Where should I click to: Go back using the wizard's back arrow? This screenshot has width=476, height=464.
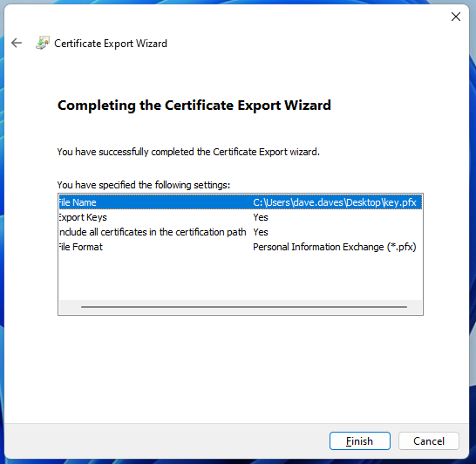[17, 43]
